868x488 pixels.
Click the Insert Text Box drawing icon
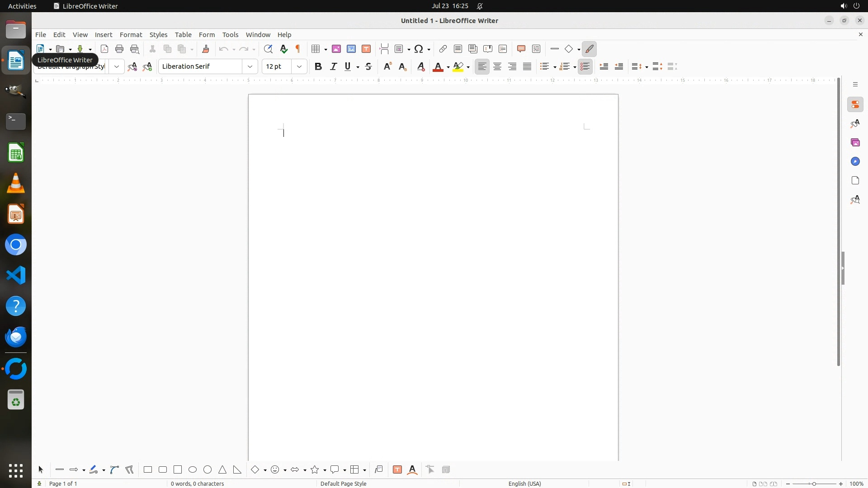tap(397, 470)
